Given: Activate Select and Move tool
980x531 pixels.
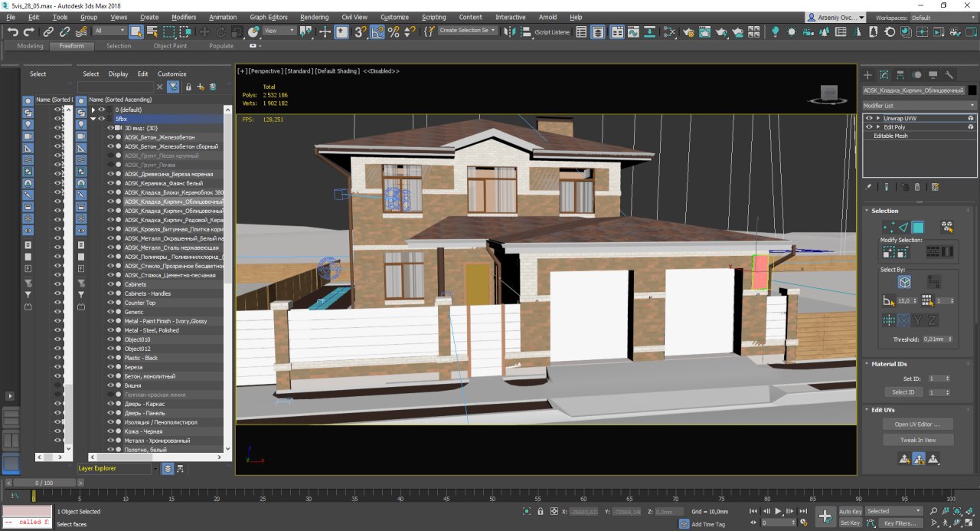Looking at the screenshot, I should (204, 31).
